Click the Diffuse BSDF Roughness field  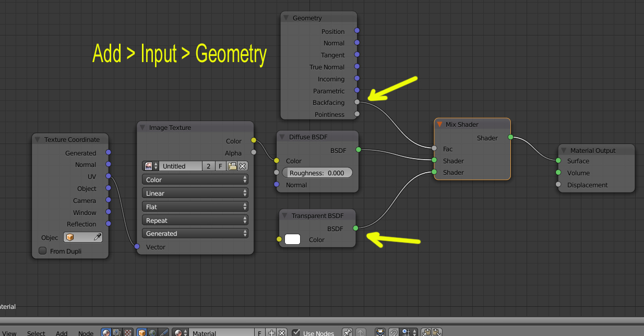[x=317, y=173]
